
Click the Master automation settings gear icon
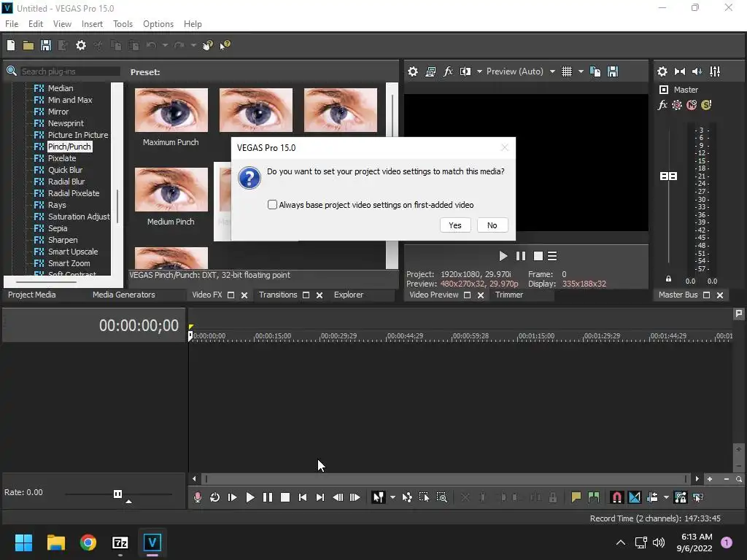coord(676,105)
